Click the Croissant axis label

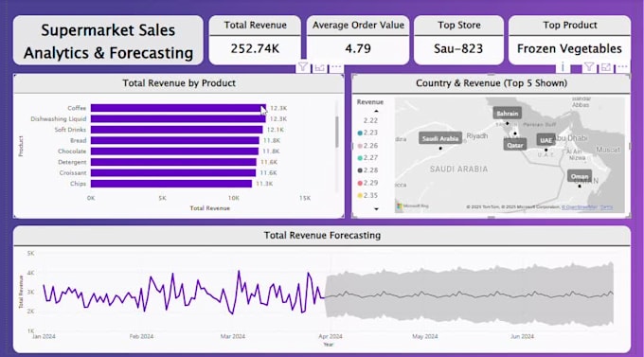coord(73,172)
